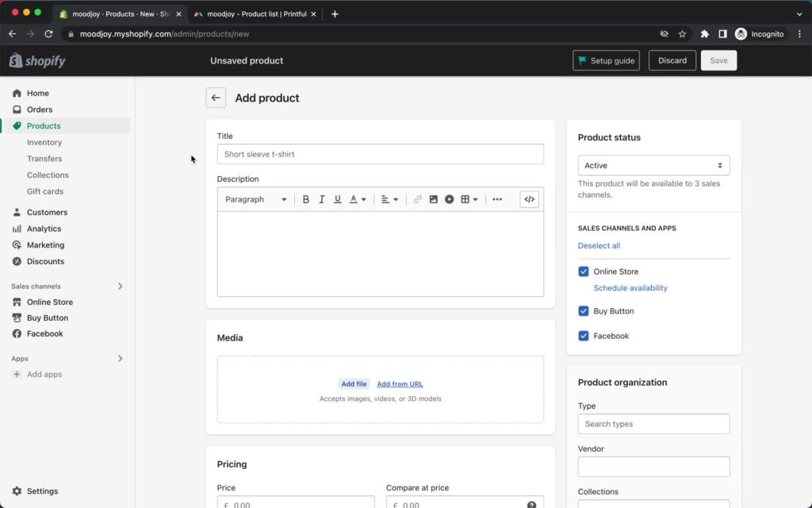Insert a video via the description toolbar
This screenshot has height=508, width=812.
click(450, 199)
